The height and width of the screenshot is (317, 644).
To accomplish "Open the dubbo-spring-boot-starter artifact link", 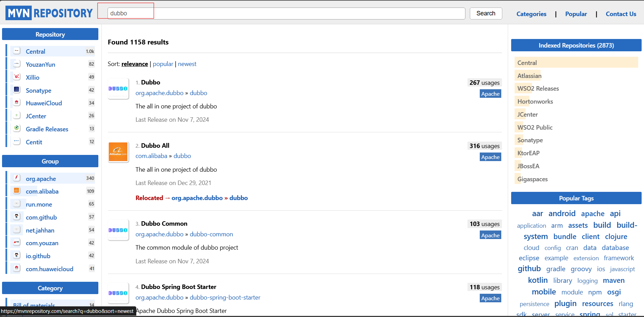I will click(x=225, y=298).
